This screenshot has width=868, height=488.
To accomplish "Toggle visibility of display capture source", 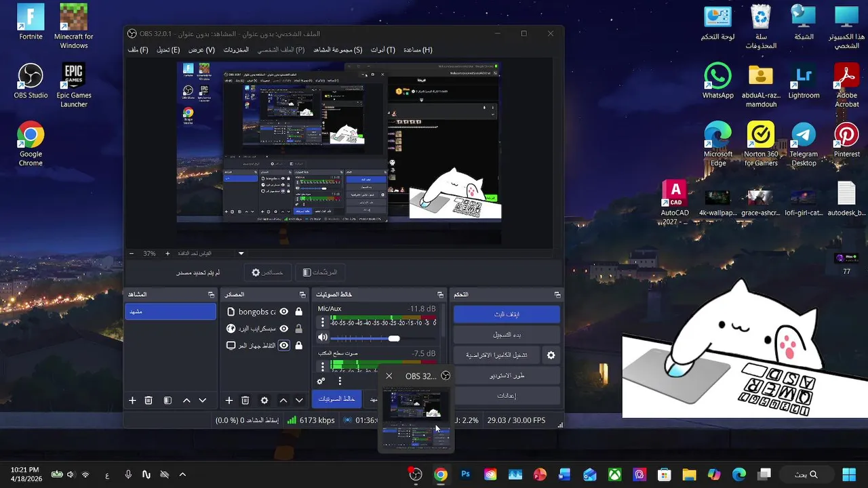I will point(284,346).
